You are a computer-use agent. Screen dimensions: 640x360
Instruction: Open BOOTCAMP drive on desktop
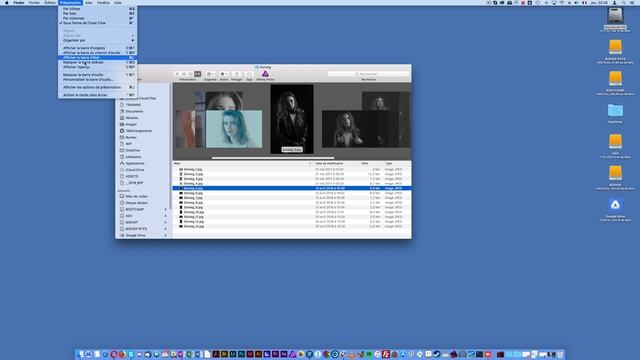coord(615,78)
